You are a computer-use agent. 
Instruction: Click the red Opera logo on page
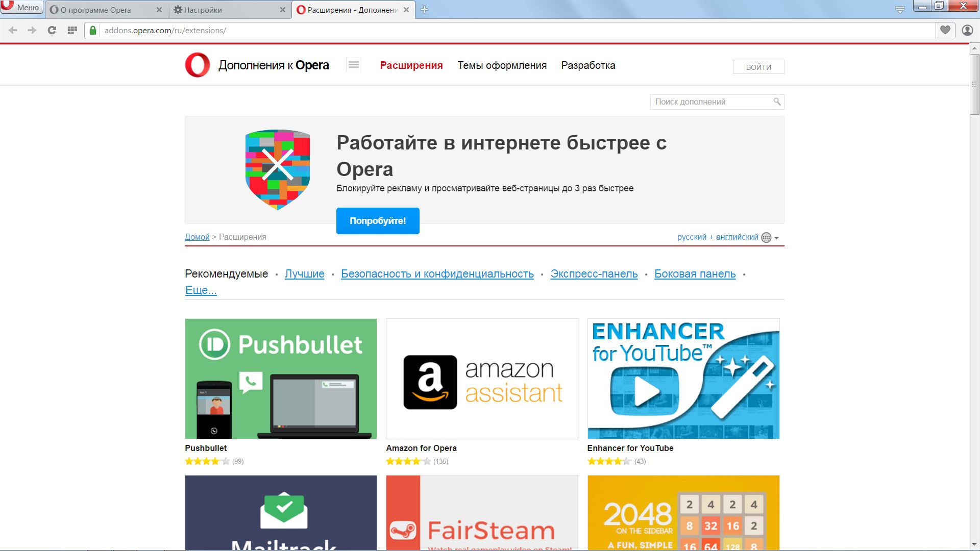[x=198, y=65]
